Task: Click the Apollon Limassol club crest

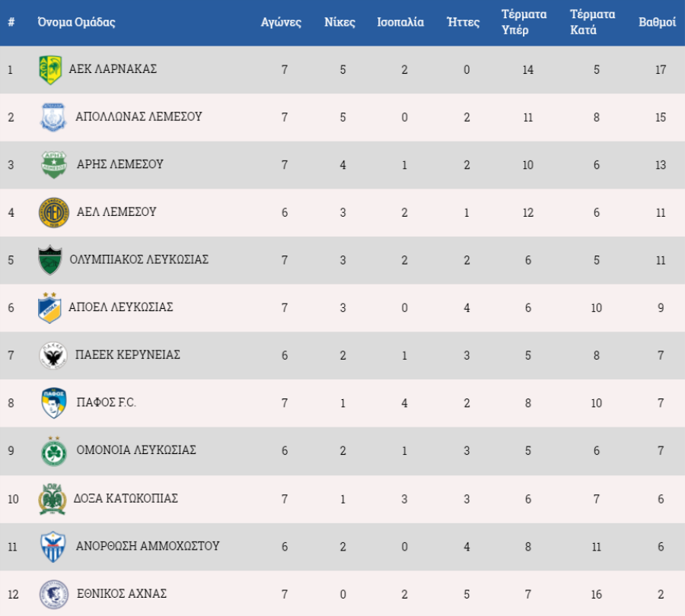Action: pos(53,117)
